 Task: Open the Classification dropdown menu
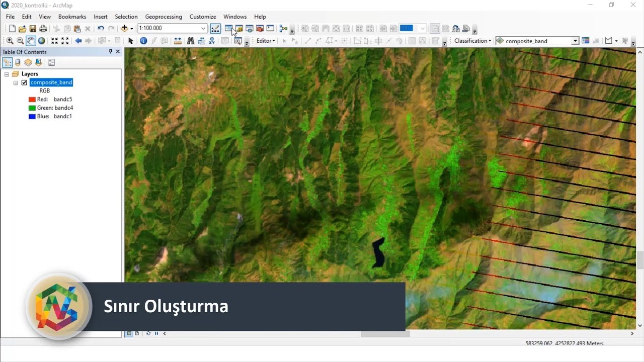472,41
